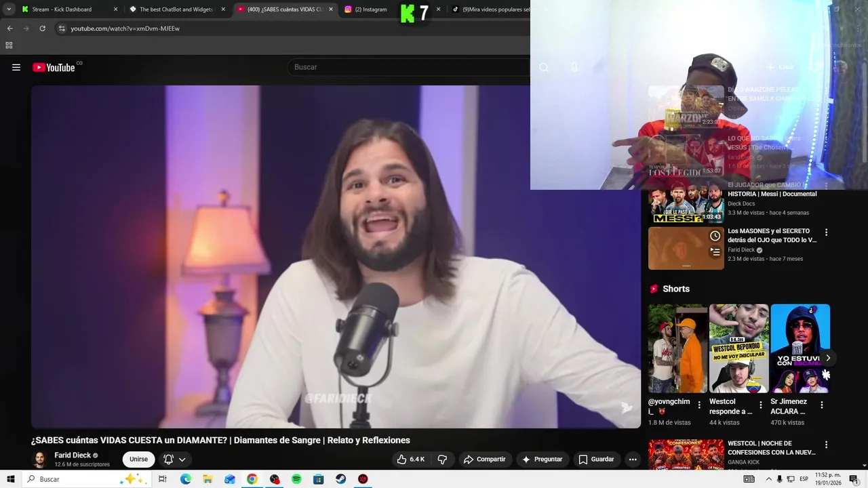The image size is (868, 488).
Task: Click the Unirse membership button
Action: pyautogui.click(x=138, y=459)
